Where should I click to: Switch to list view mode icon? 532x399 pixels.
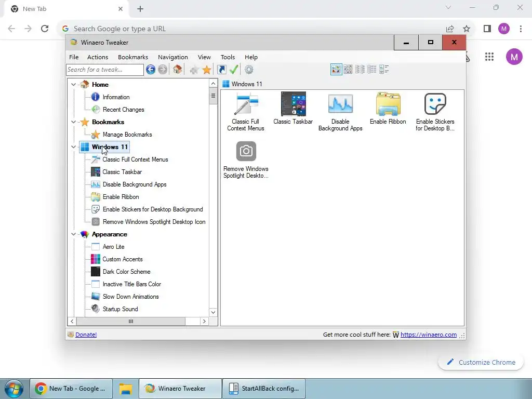[371, 70]
